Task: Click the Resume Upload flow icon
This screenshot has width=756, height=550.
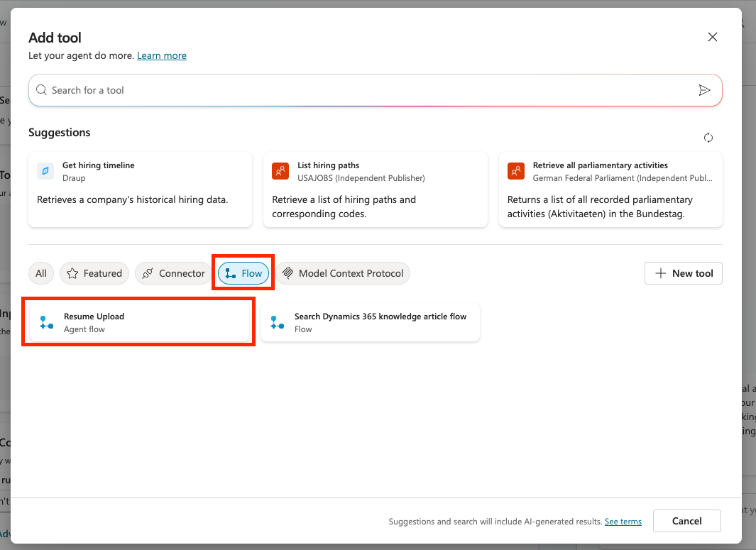Action: 47,323
